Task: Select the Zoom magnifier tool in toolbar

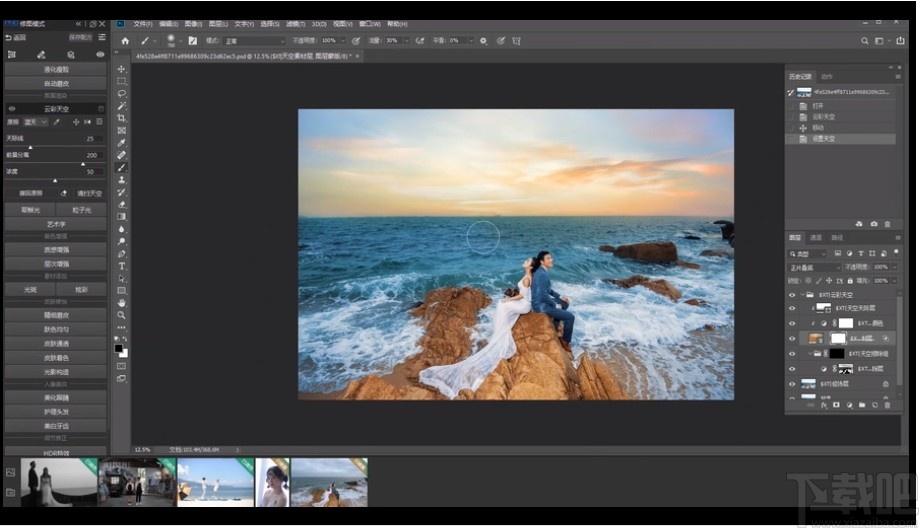Action: tap(122, 315)
